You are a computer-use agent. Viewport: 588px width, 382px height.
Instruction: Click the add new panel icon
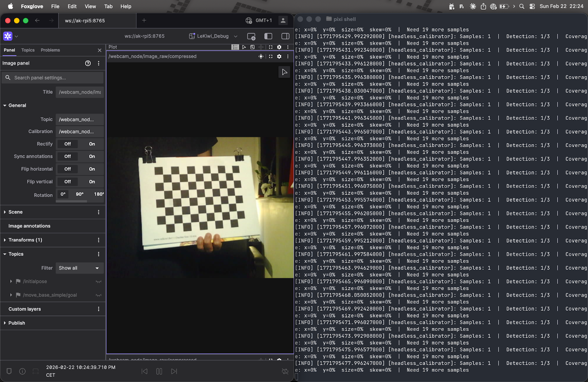(x=251, y=36)
